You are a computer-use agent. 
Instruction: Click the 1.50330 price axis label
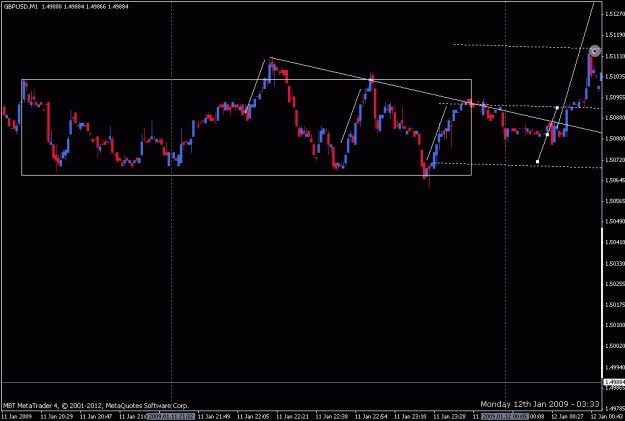click(614, 264)
